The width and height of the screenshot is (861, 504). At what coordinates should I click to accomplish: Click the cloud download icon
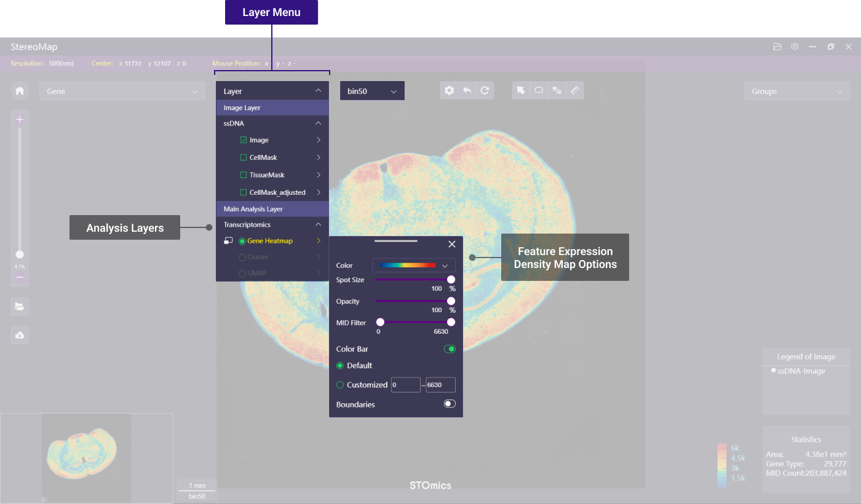(x=20, y=335)
